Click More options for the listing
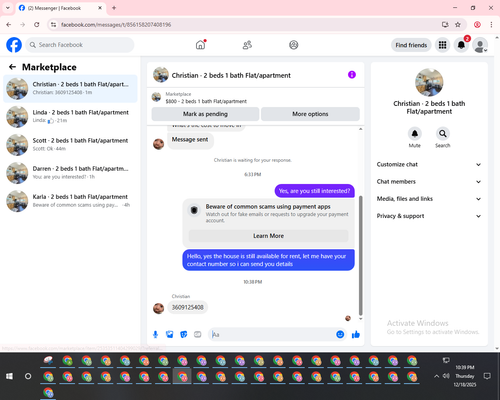Image resolution: width=500 pixels, height=400 pixels. [310, 114]
